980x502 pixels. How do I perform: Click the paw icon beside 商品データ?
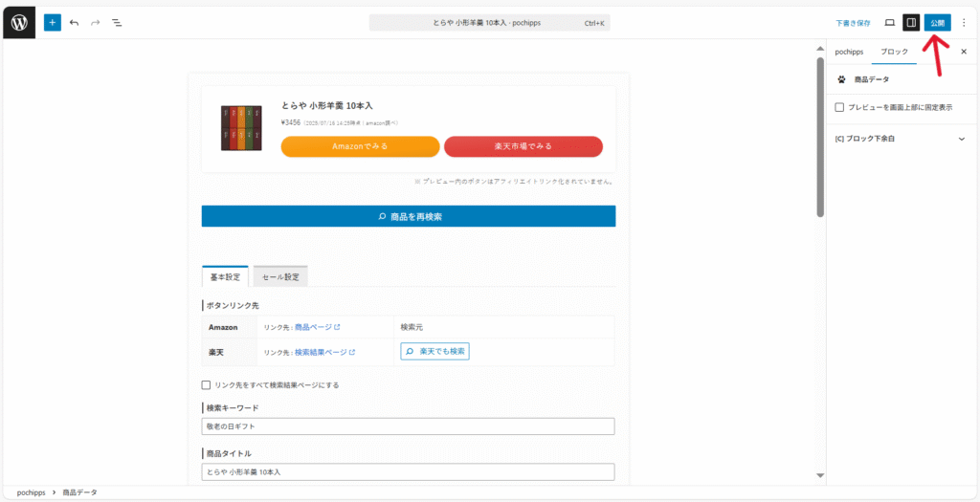coord(841,79)
